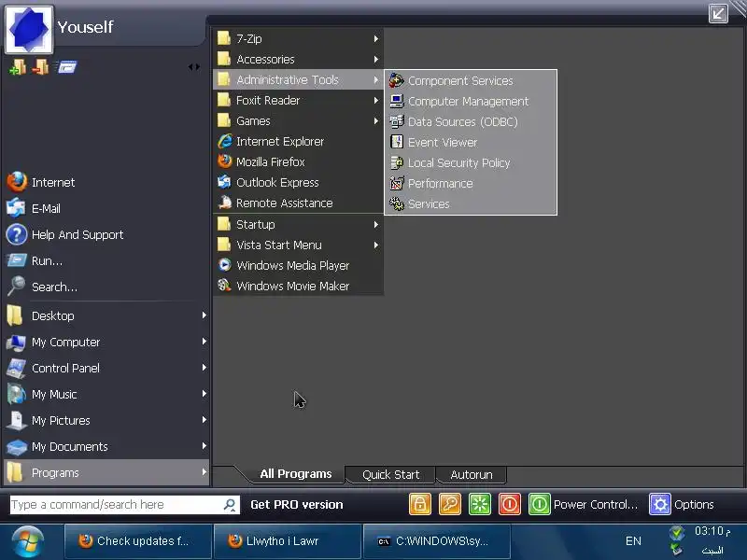
Task: Switch to the Autorun tab
Action: [x=472, y=475]
